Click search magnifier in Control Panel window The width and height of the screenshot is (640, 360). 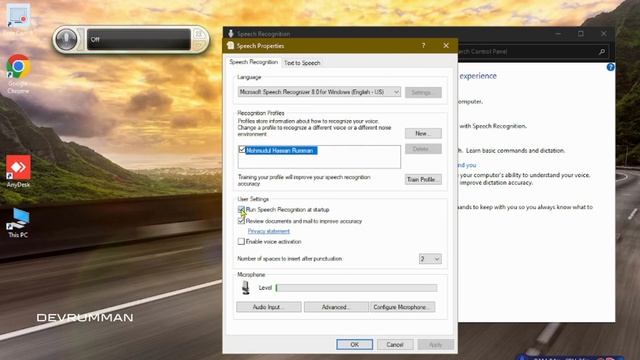coord(602,52)
